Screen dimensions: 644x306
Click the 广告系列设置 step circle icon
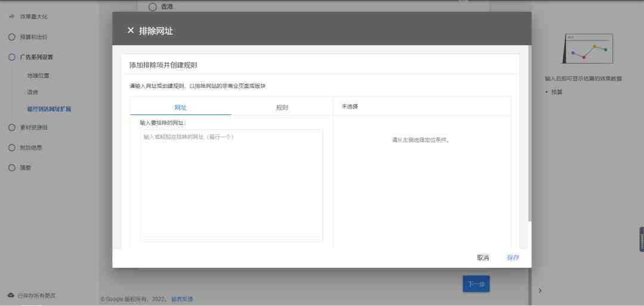[x=12, y=57]
